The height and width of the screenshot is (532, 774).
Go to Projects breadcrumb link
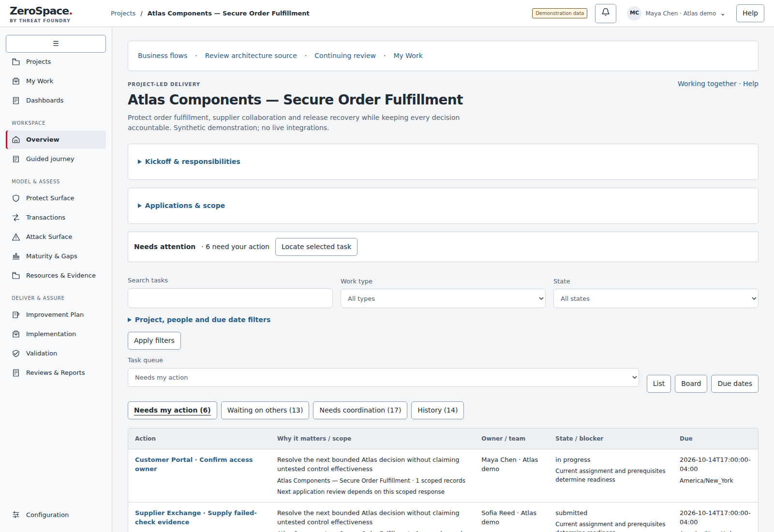[x=123, y=13]
